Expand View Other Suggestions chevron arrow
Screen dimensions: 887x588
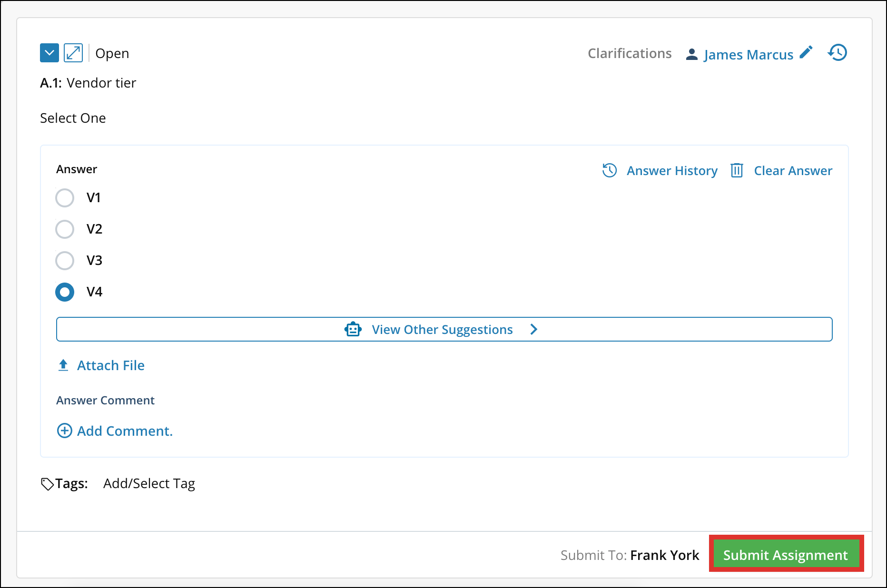click(x=534, y=329)
